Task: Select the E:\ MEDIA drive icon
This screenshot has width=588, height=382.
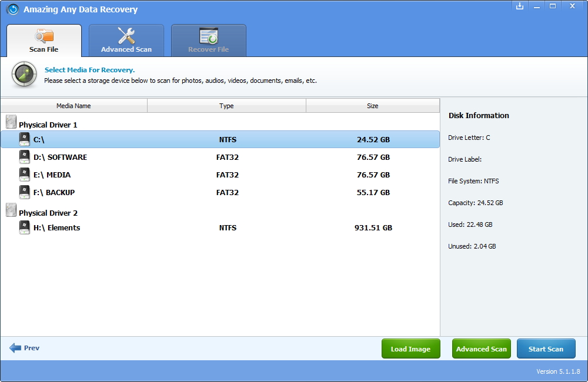Action: pyautogui.click(x=24, y=175)
